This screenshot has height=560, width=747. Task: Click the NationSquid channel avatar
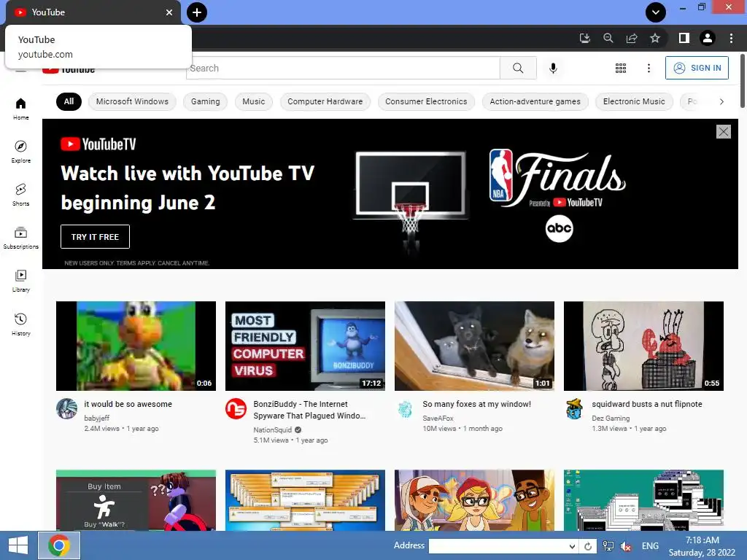(236, 408)
